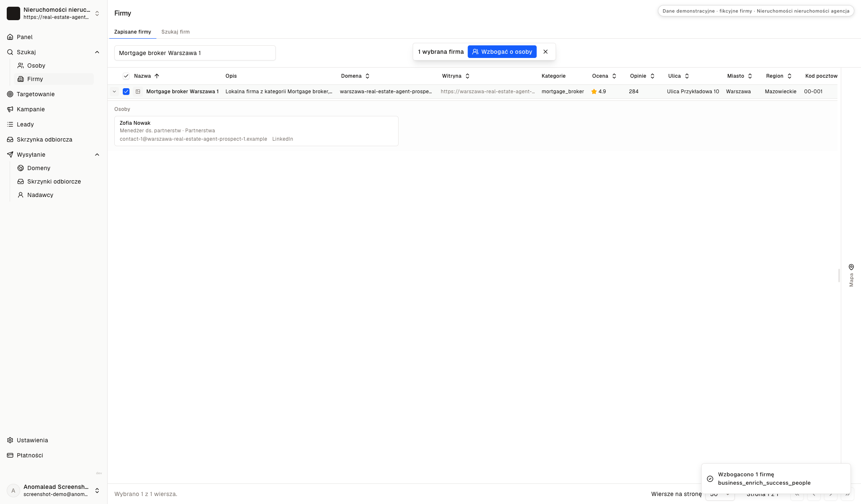Click the success checkmark icon in toast

click(710, 479)
